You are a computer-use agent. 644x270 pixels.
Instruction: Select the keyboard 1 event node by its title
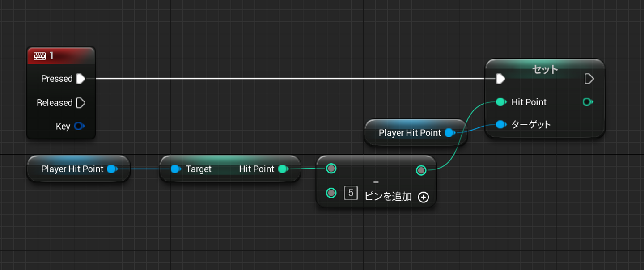[51, 56]
